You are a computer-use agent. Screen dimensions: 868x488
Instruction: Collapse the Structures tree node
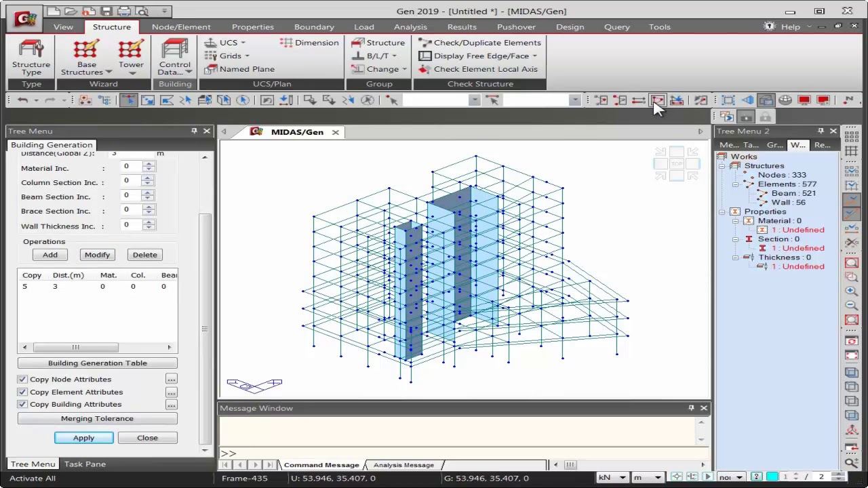tap(723, 166)
